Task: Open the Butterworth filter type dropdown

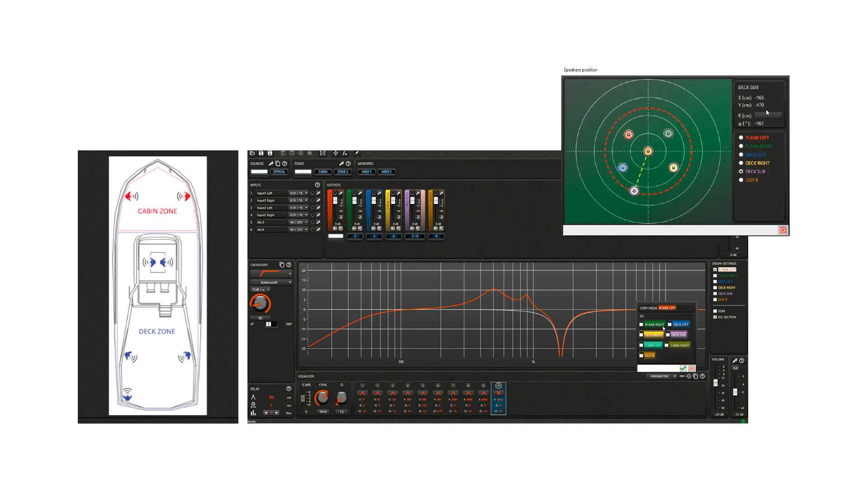Action: pos(270,282)
